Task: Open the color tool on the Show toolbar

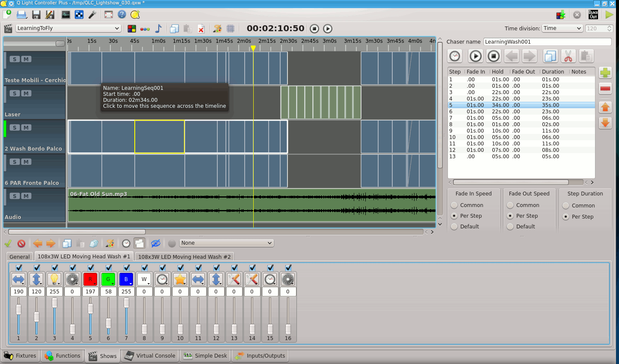Action: pos(217,28)
